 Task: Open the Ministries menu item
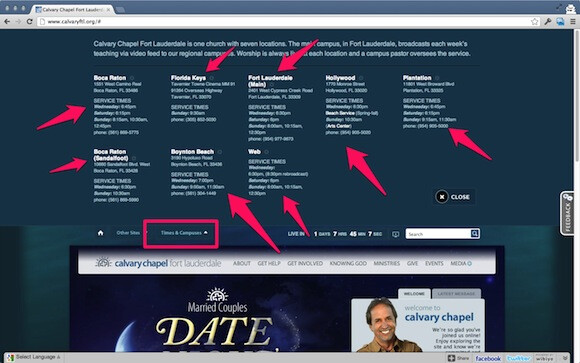pyautogui.click(x=387, y=263)
